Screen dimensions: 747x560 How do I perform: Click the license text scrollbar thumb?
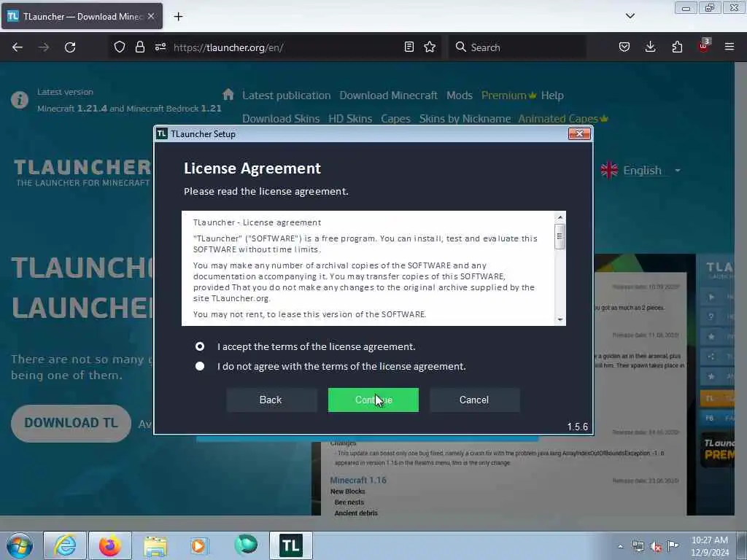(x=560, y=236)
